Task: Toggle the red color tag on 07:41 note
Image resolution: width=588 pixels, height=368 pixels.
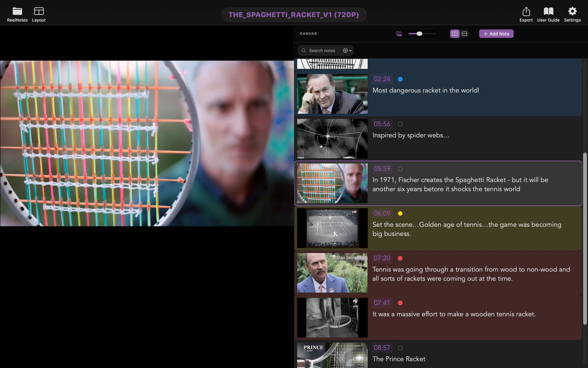Action: point(400,303)
